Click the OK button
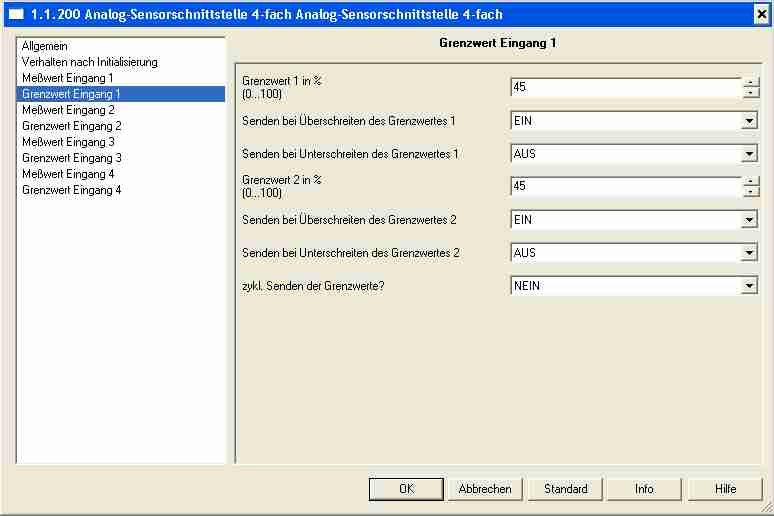Screen dimensions: 774x516 pos(406,489)
